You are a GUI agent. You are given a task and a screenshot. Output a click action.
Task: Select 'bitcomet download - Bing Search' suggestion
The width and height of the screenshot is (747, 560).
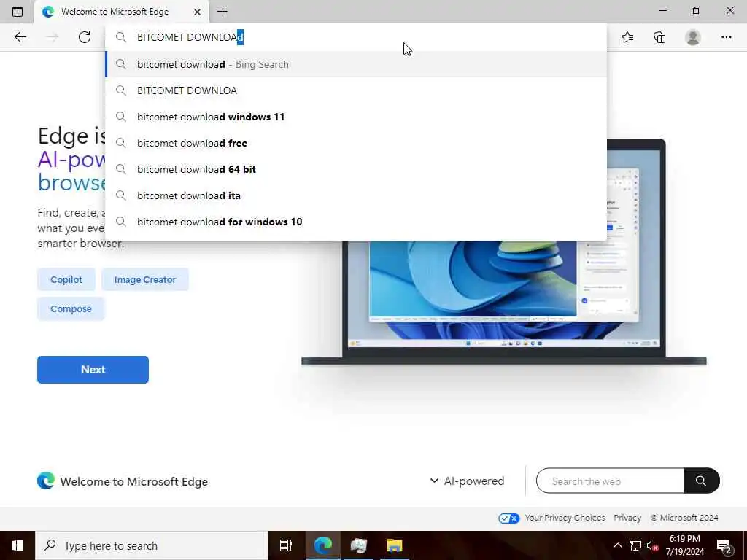[356, 64]
